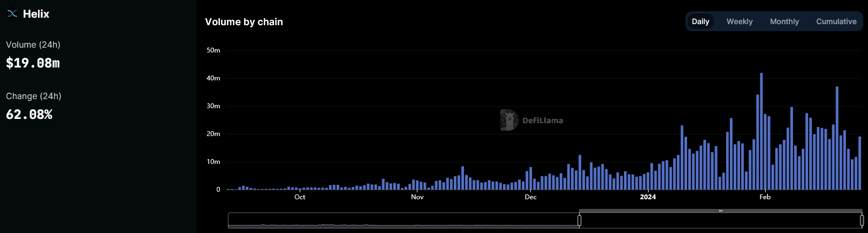Switch chart to Daily view

tap(701, 21)
